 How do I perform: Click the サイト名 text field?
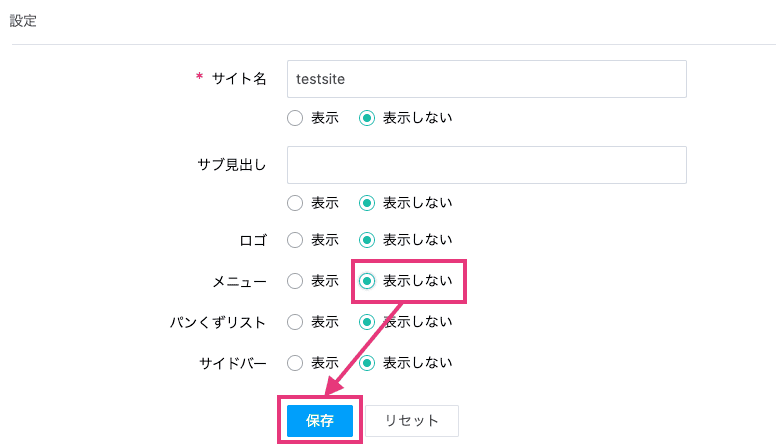click(486, 79)
